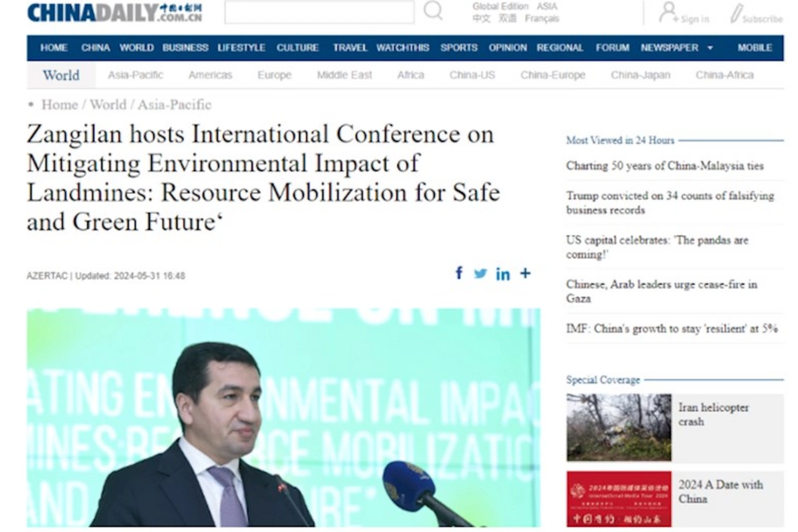
Task: Click the Subscribe text link
Action: click(x=762, y=19)
